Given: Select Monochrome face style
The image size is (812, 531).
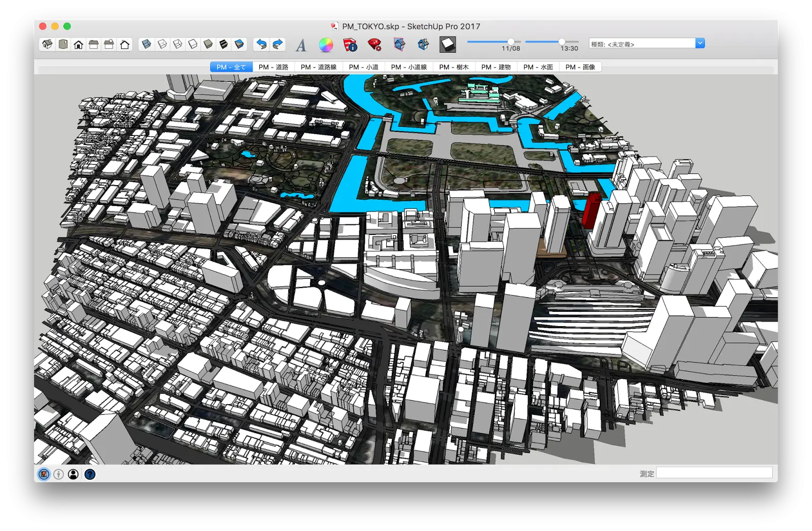Looking at the screenshot, I should point(239,45).
